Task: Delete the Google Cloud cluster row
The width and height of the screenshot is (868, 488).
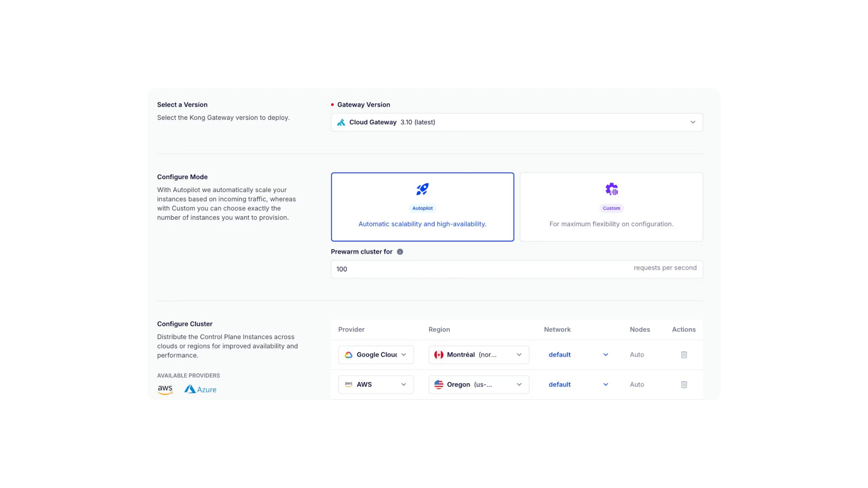Action: tap(684, 354)
